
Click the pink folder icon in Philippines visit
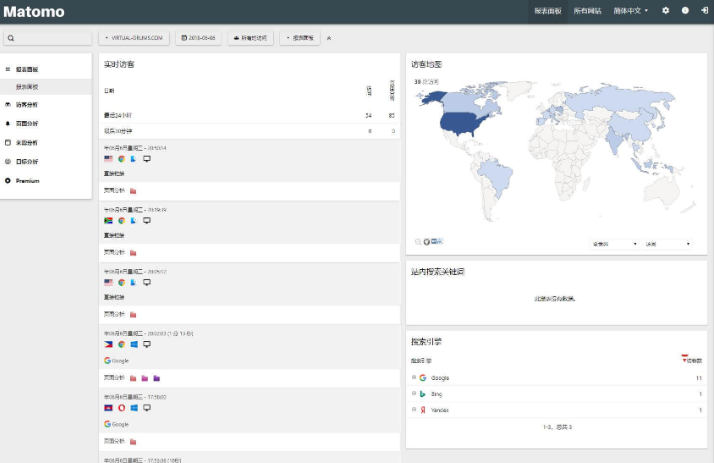[145, 378]
